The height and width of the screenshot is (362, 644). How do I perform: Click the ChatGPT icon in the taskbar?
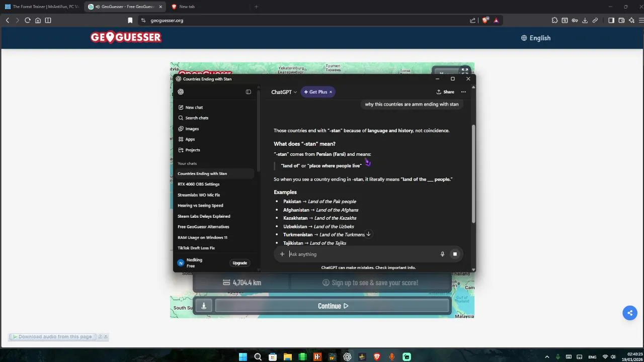coord(347,357)
